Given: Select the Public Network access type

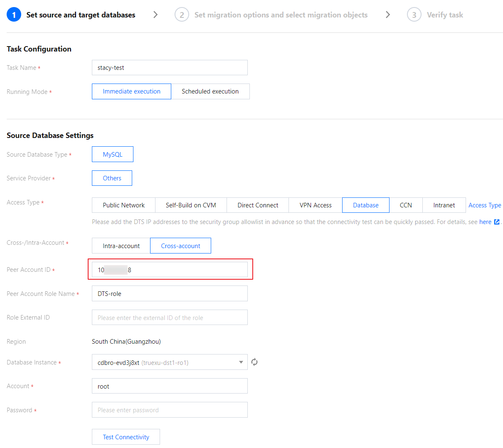Looking at the screenshot, I should pyautogui.click(x=123, y=205).
